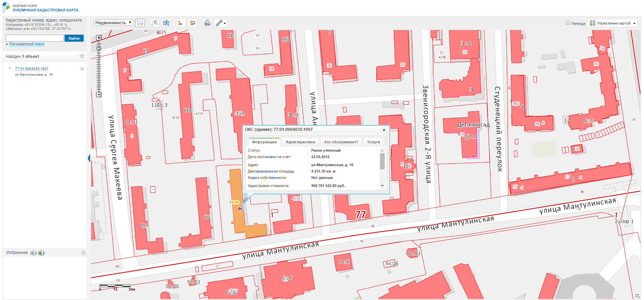Switch to the Характеристики tab
644x300 pixels.
point(300,142)
